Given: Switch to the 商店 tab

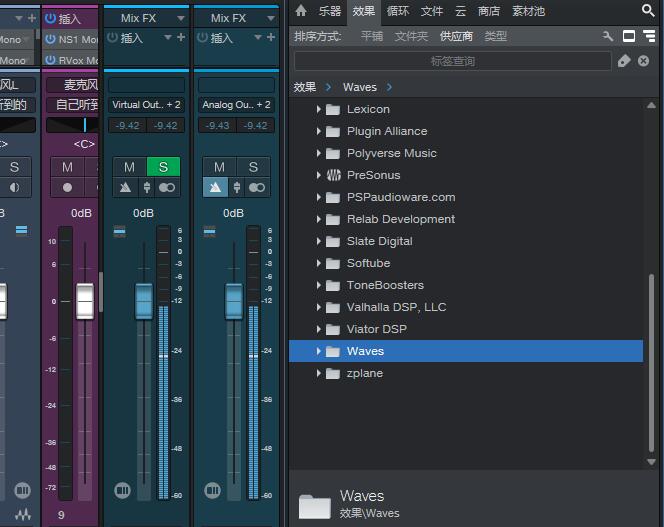Looking at the screenshot, I should [x=489, y=11].
